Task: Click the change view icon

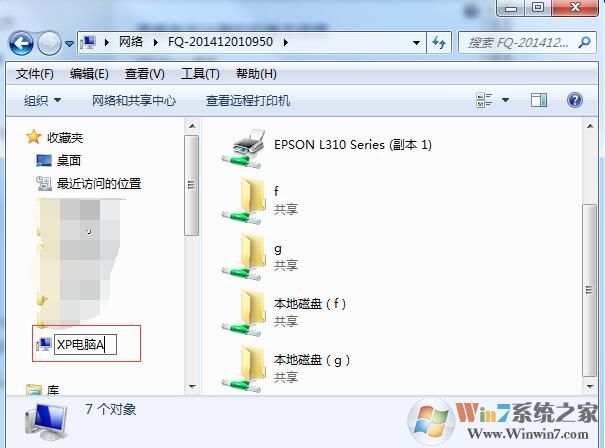Action: click(484, 100)
